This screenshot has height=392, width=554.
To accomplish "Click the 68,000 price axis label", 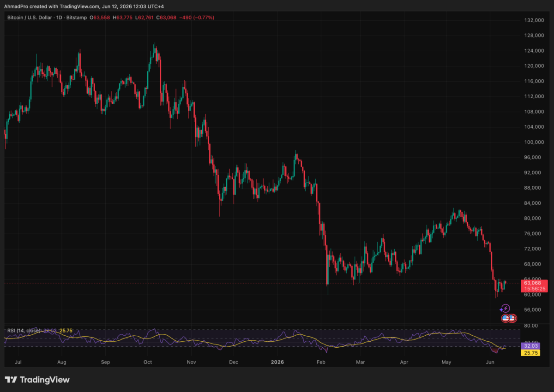I will coord(532,264).
